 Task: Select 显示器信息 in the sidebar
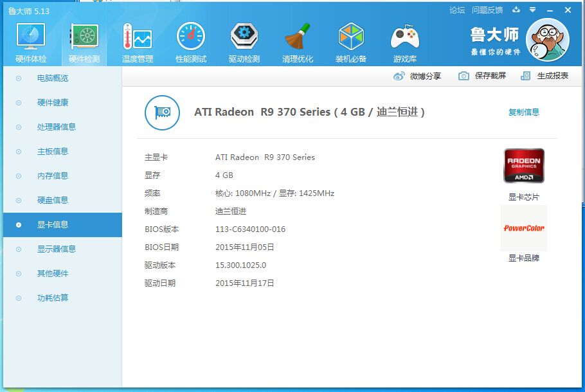tap(62, 249)
